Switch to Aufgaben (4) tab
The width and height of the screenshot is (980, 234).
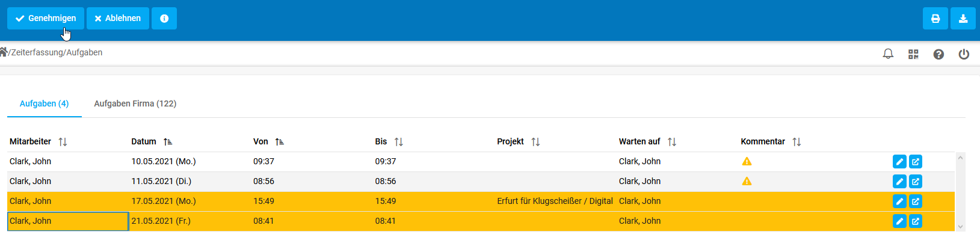pos(45,103)
